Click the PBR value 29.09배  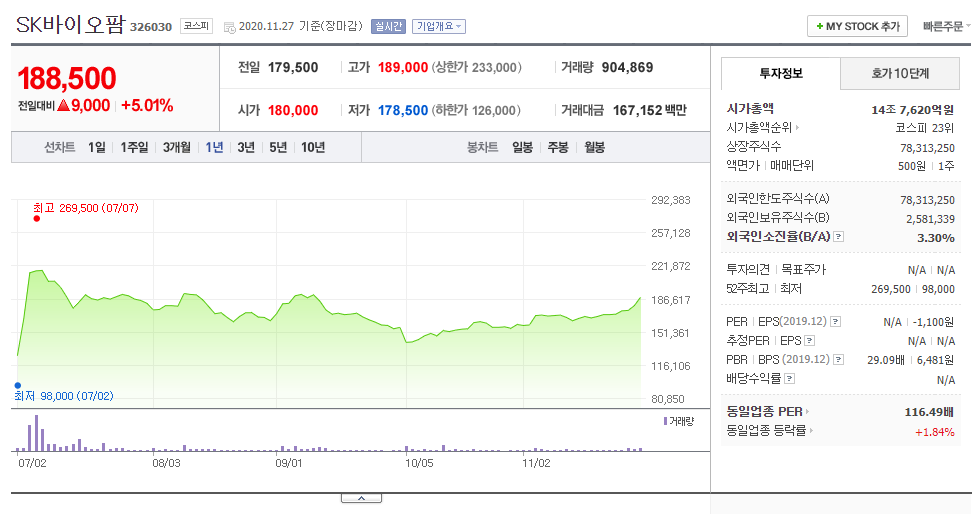click(x=885, y=360)
